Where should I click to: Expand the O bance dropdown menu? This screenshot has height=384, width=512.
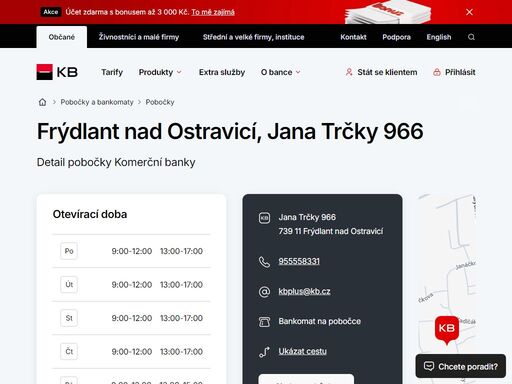[x=281, y=72]
